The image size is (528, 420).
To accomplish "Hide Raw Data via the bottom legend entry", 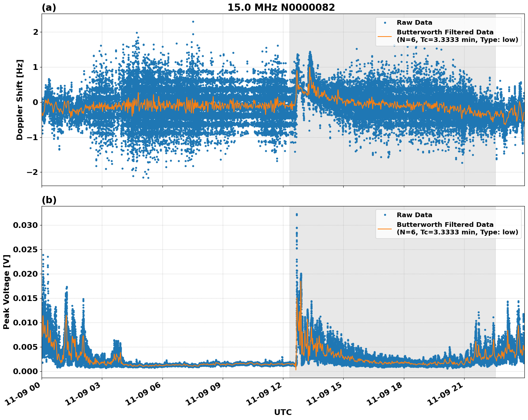I will tap(409, 214).
